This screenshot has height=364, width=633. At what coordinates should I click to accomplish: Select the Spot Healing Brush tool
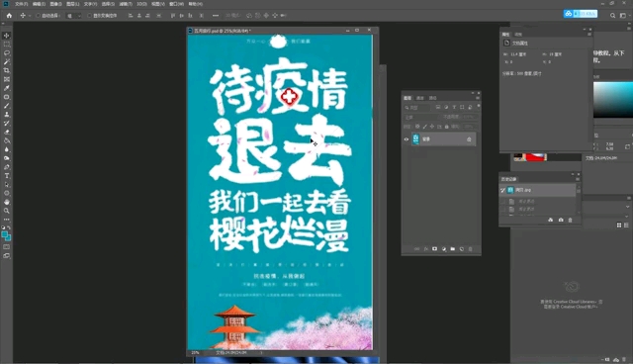(7, 97)
